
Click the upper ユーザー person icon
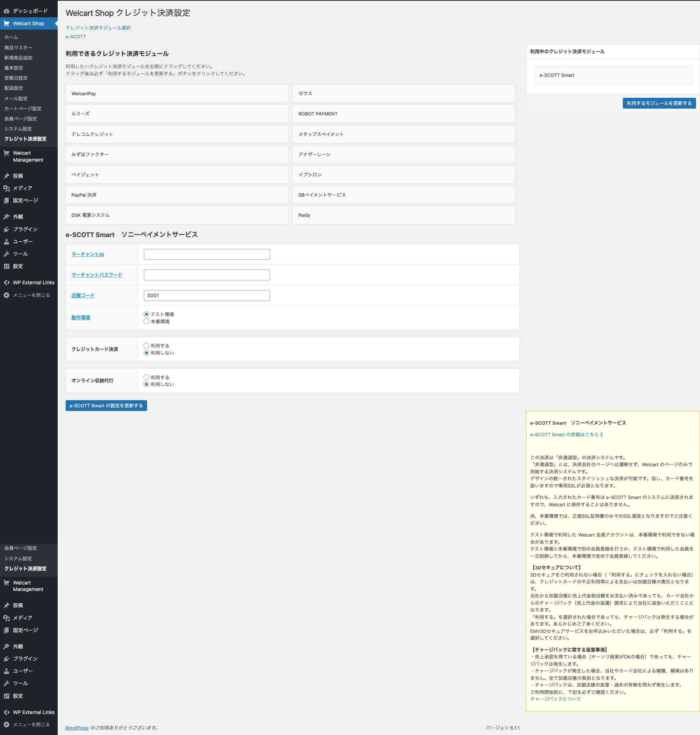click(6, 241)
